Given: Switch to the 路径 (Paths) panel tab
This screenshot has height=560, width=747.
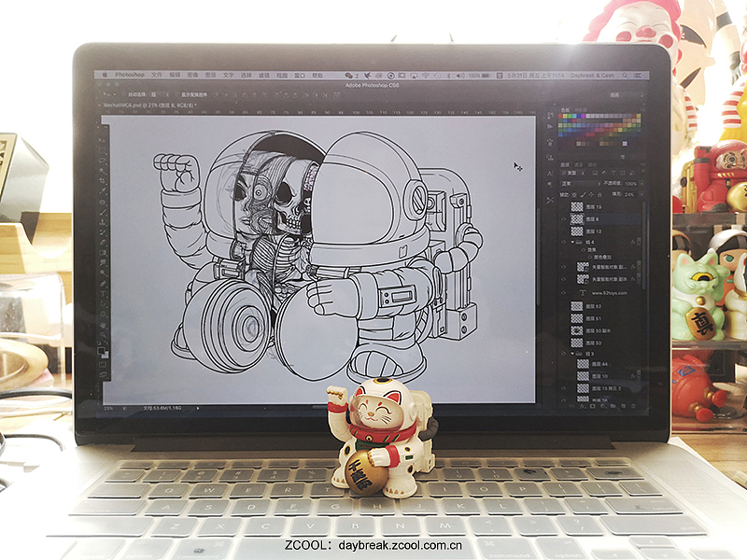Looking at the screenshot, I should point(592,165).
